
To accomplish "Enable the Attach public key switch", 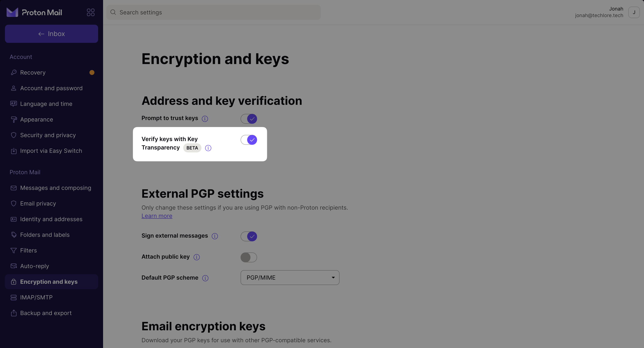I will 248,257.
